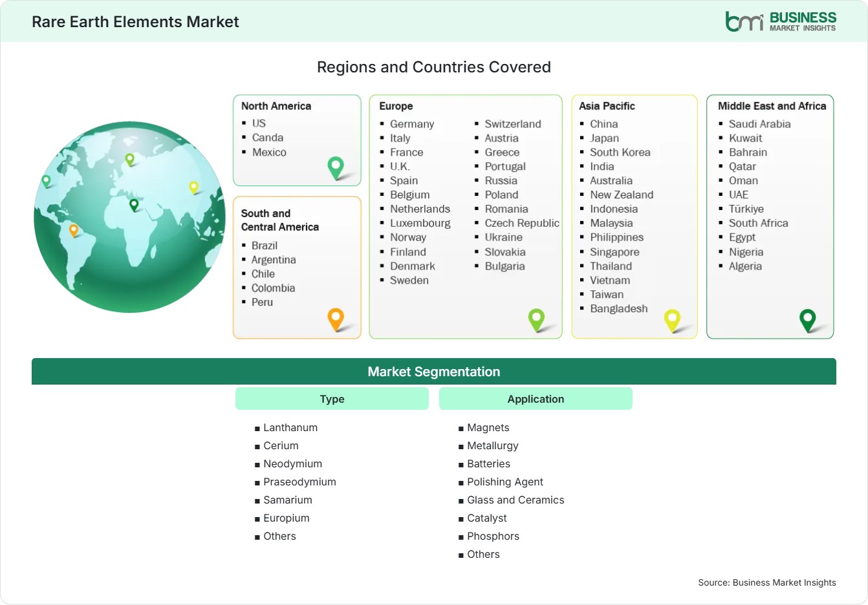The width and height of the screenshot is (868, 605).
Task: Click the light green pin in Europe card
Action: click(536, 319)
